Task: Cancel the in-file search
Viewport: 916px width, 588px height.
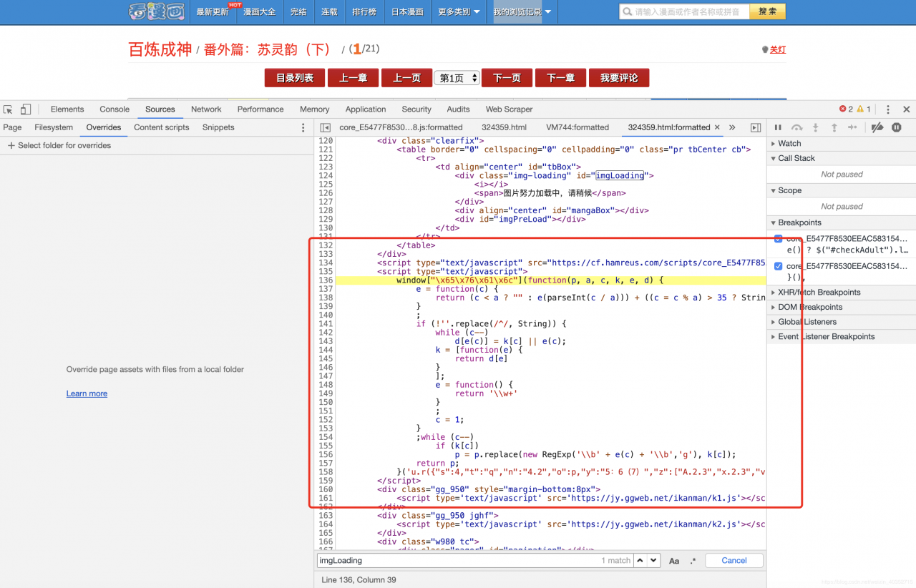Action: [734, 561]
